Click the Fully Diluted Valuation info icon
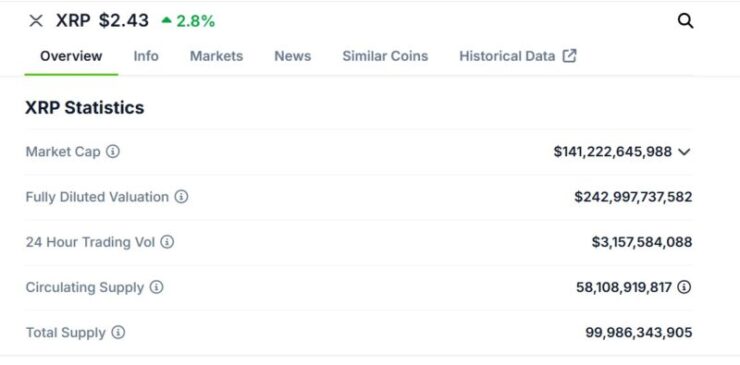 tap(181, 196)
